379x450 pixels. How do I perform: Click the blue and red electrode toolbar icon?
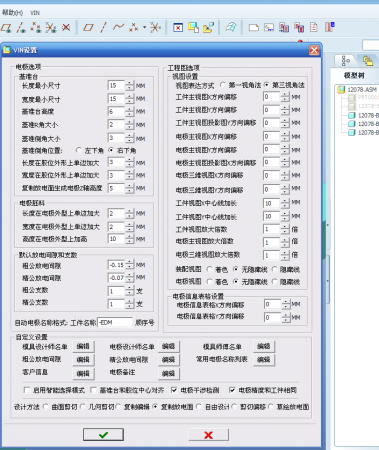(284, 27)
